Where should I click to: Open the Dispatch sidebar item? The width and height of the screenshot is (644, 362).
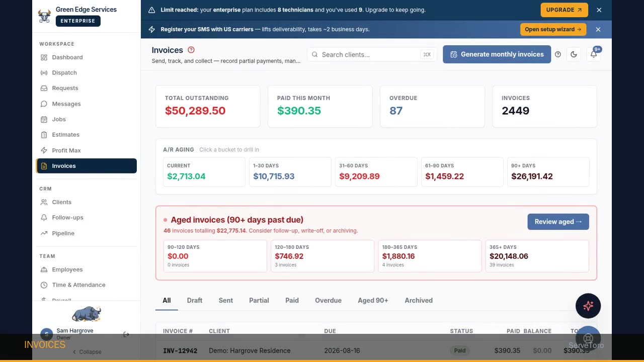[86, 73]
